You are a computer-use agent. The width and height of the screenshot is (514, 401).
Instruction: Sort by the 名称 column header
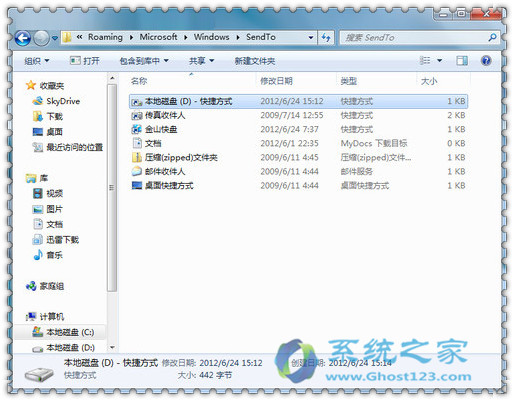pyautogui.click(x=139, y=81)
